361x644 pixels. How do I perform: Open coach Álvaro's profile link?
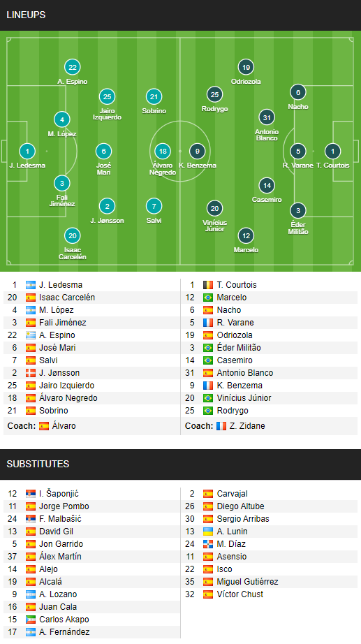64,426
